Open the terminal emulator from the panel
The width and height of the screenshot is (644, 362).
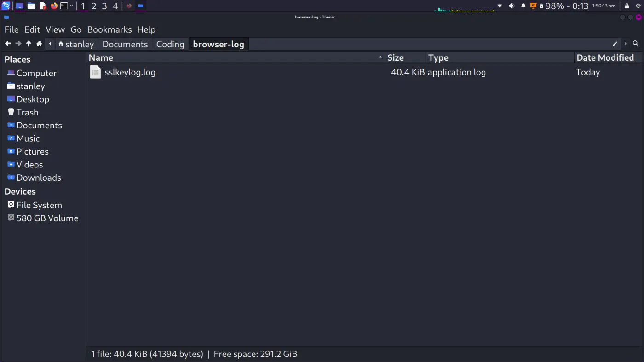point(63,6)
